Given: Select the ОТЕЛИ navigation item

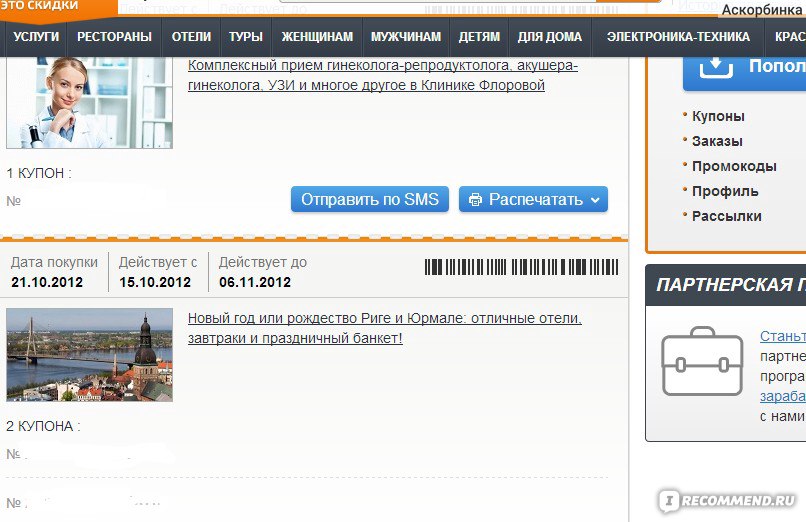Looking at the screenshot, I should (191, 36).
